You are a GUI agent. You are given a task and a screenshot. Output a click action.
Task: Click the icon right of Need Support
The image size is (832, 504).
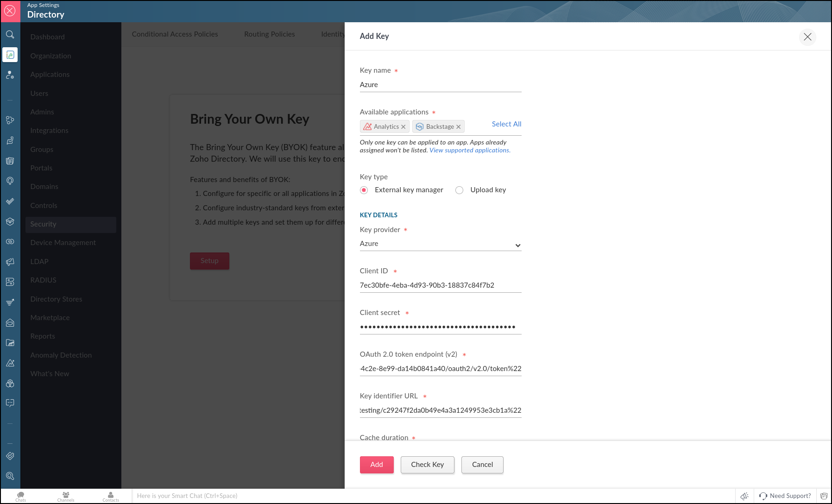click(824, 496)
